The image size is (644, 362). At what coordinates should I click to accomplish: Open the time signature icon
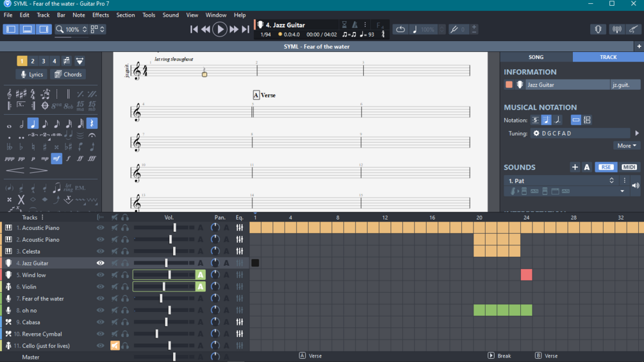click(33, 94)
